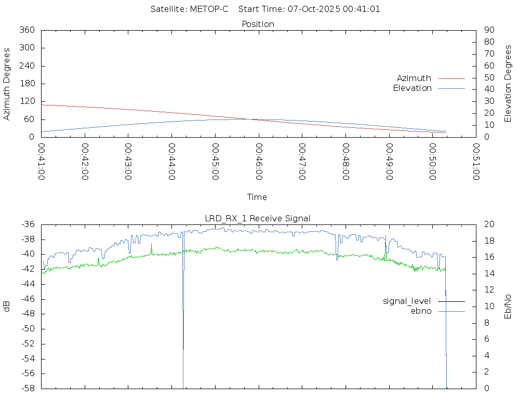This screenshot has height=399, width=532.
Task: Click the signal_level legend line sample
Action: pyautogui.click(x=451, y=301)
